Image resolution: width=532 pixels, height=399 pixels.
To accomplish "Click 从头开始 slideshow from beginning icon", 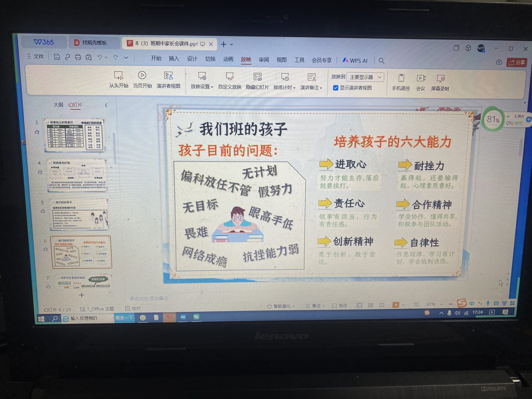I will click(x=119, y=76).
